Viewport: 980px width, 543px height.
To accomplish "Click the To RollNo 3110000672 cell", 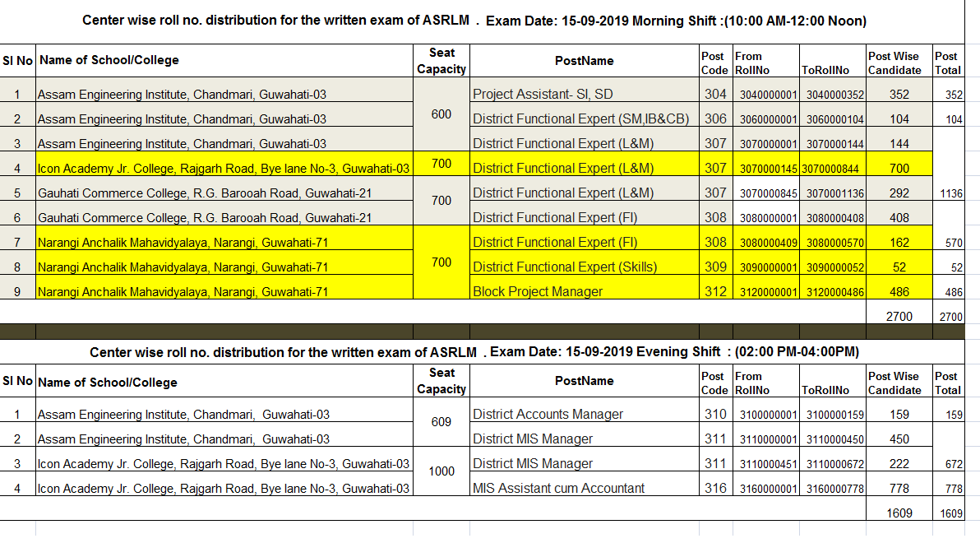I will pyautogui.click(x=833, y=459).
